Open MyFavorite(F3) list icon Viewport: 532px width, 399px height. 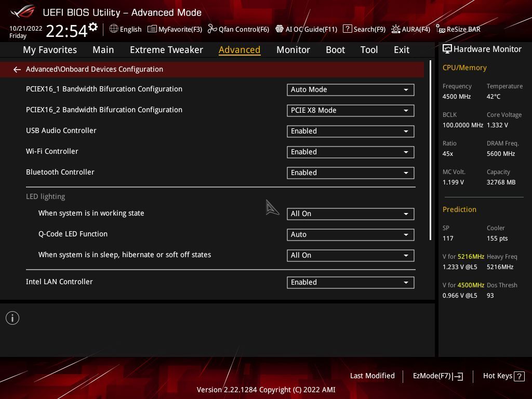pos(152,29)
